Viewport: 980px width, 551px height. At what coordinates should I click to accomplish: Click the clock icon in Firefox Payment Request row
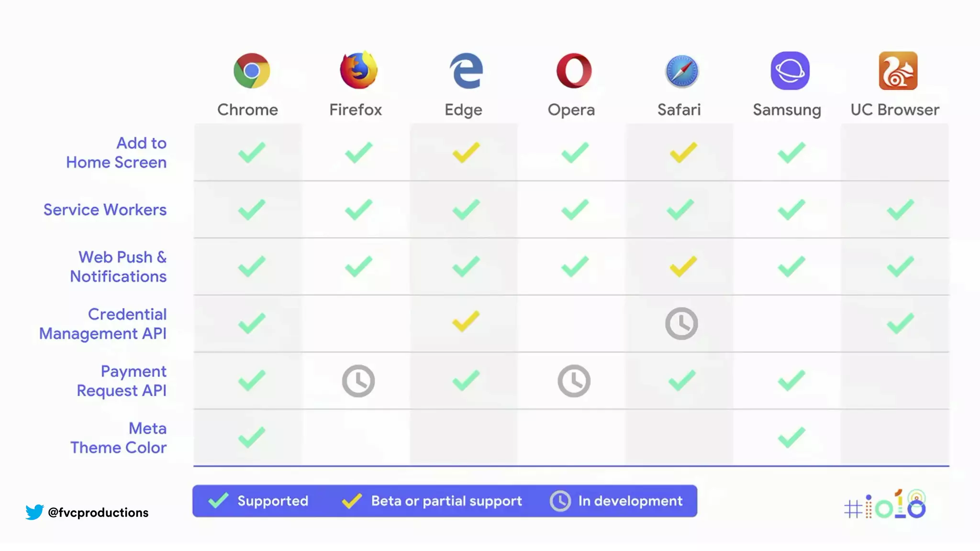[x=358, y=381]
